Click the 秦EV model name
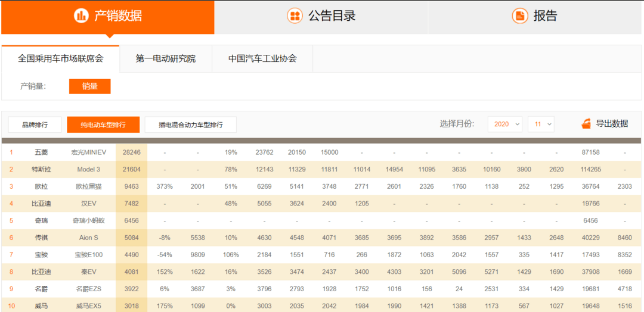 point(89,272)
